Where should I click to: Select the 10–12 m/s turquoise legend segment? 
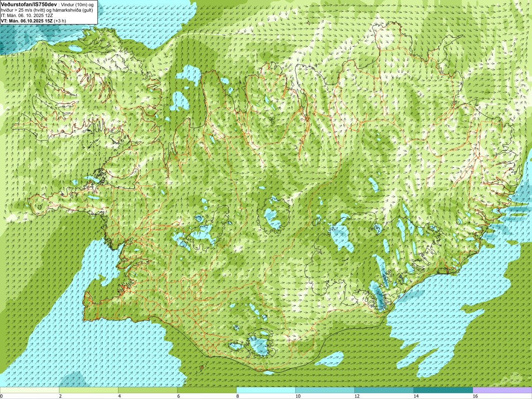pyautogui.click(x=325, y=390)
